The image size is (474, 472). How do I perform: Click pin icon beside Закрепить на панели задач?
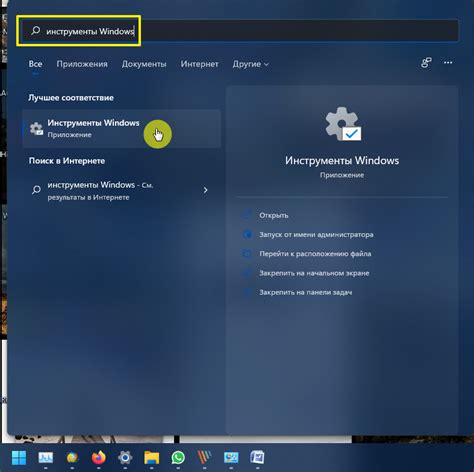(247, 292)
